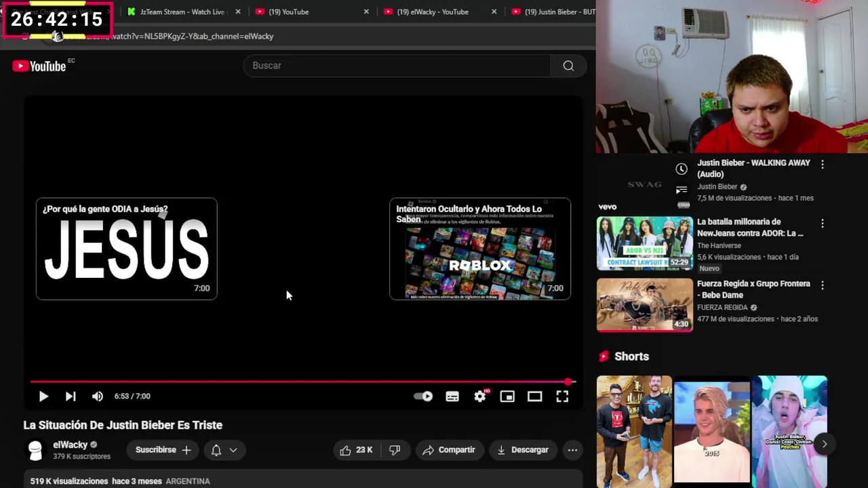The width and height of the screenshot is (868, 488).
Task: Open notification bell dropdown
Action: (x=224, y=450)
